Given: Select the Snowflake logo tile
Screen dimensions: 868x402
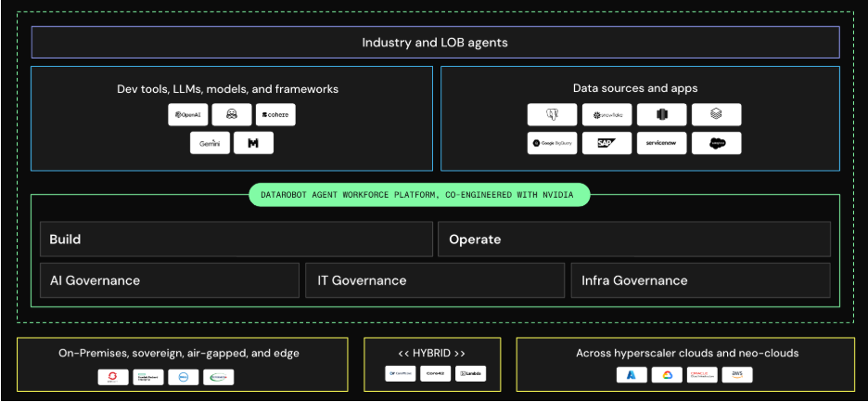Looking at the screenshot, I should click(x=606, y=115).
